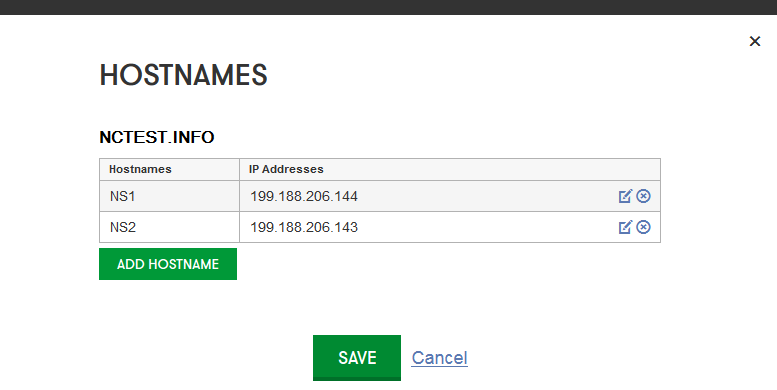Click IP address 199.188.206.143

(304, 227)
